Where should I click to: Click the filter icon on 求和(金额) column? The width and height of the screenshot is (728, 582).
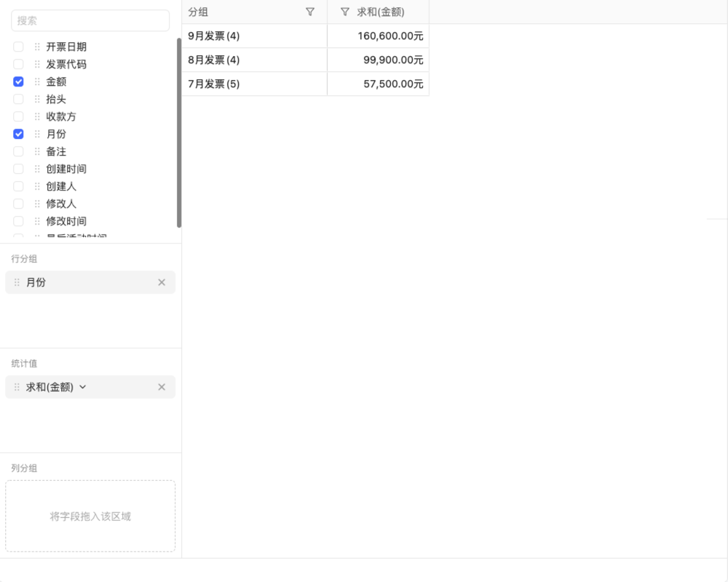(342, 12)
